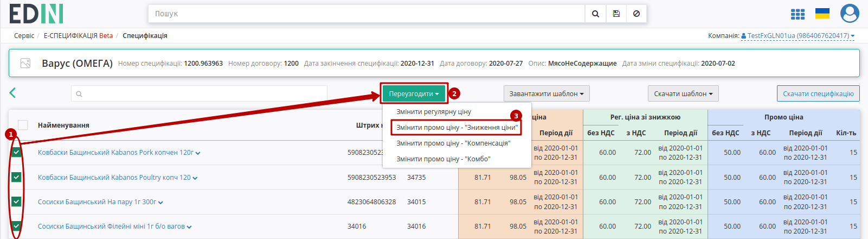Viewport: 868px width, 239px height.
Task: Open company TestFxGLN01ua dropdown
Action: (798, 36)
